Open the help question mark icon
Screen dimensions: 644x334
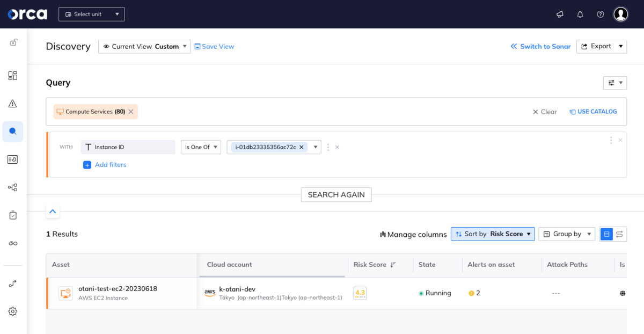click(x=601, y=14)
